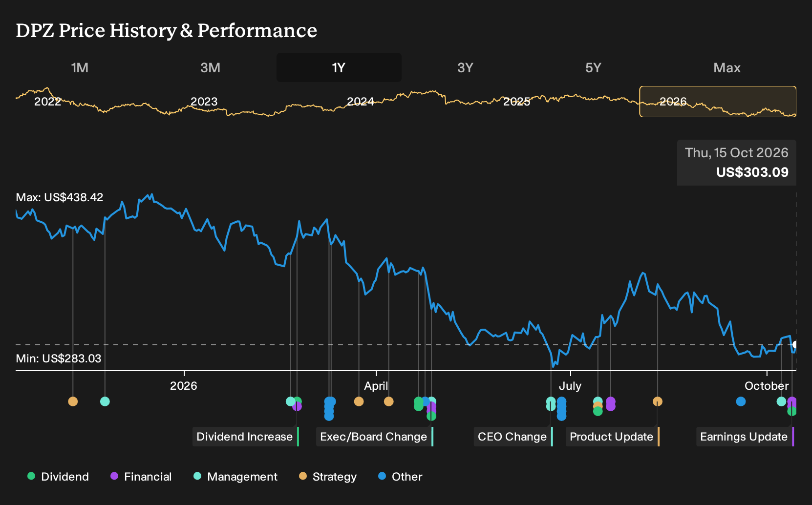Open the Earnings Update event label
Screen dimensions: 812x505
click(x=745, y=437)
